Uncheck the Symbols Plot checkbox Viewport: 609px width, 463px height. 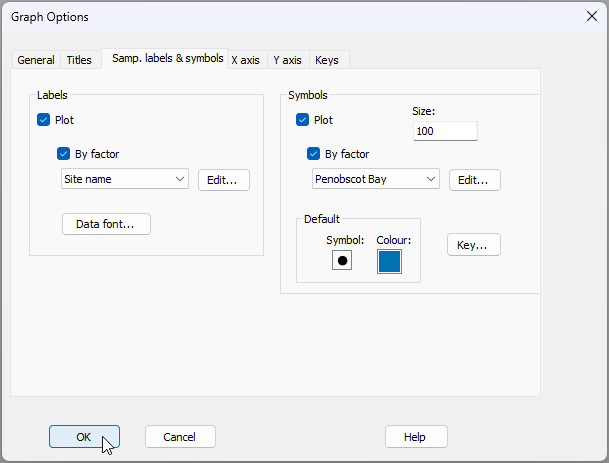tap(303, 120)
